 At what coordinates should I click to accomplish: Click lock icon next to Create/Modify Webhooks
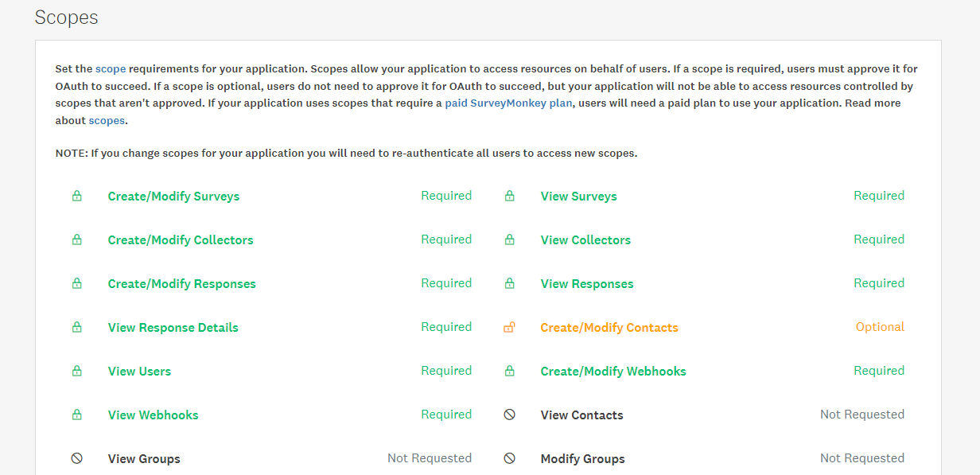coord(510,371)
